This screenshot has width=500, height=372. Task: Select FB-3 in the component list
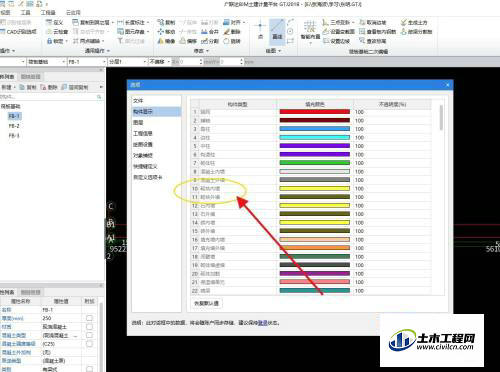pos(14,136)
